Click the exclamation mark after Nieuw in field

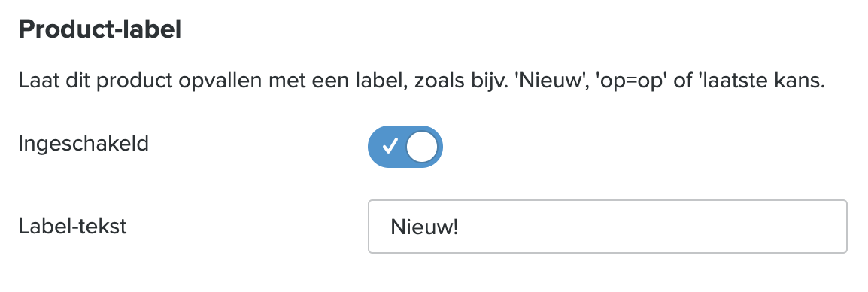pyautogui.click(x=456, y=227)
